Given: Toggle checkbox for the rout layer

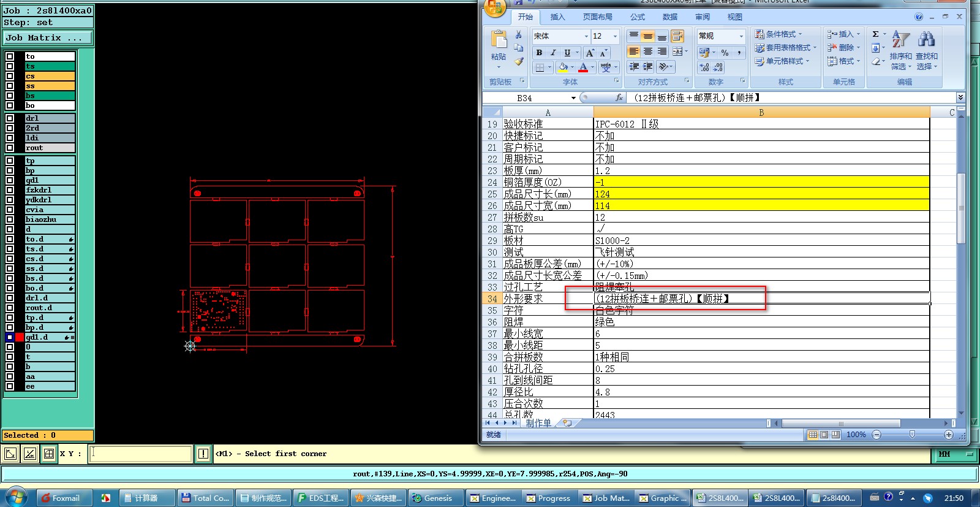Looking at the screenshot, I should tap(10, 148).
